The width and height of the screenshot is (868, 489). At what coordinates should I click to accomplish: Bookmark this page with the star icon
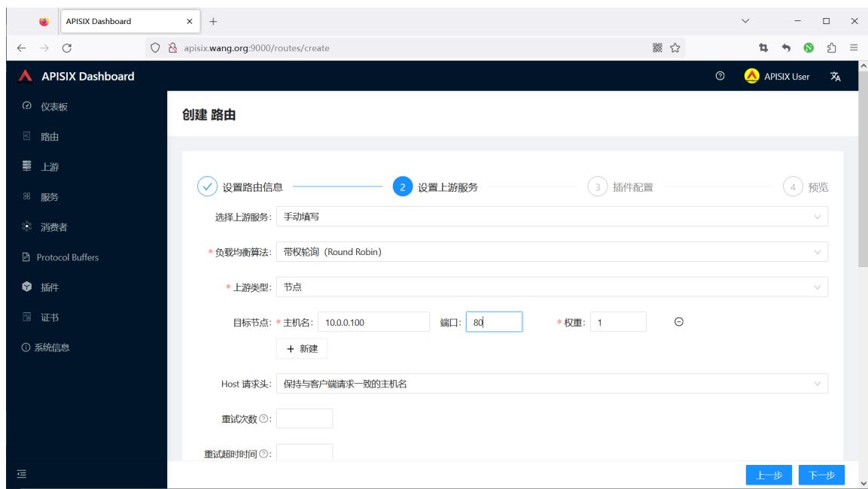click(675, 47)
